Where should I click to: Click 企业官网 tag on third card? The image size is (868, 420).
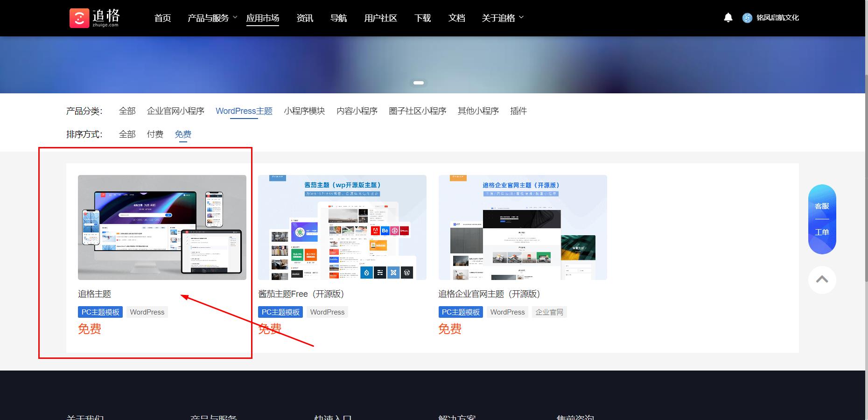tap(549, 312)
